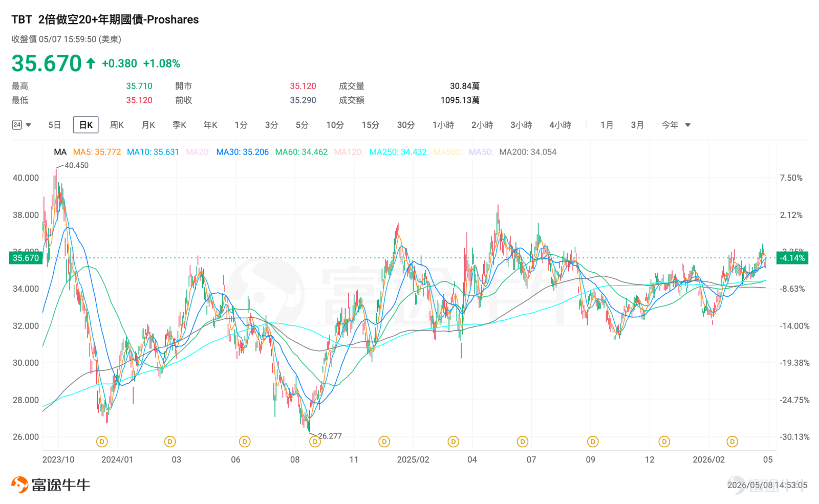819x504 pixels.
Task: Select the 月K timeframe tab
Action: (148, 125)
